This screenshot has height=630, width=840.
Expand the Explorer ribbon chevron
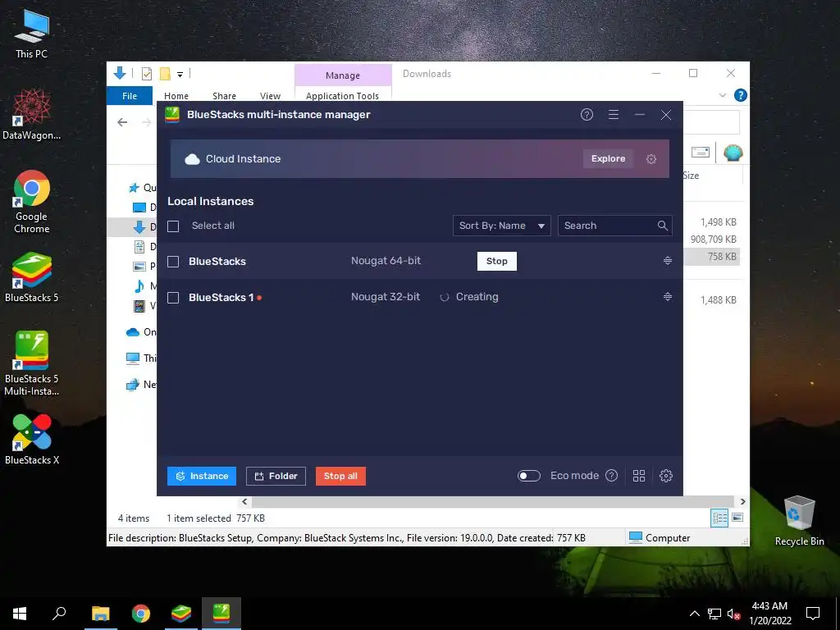723,95
